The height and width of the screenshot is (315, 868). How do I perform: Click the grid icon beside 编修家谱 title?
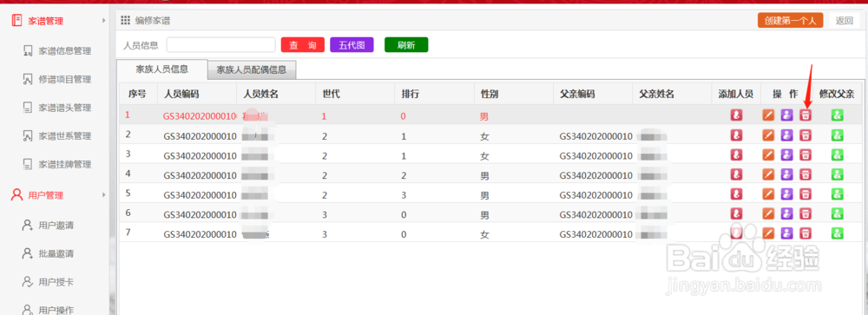click(126, 21)
